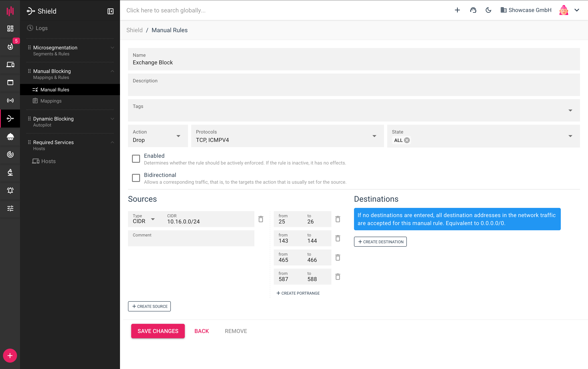Image resolution: width=588 pixels, height=369 pixels.
Task: Open dashboard icon in left rail
Action: coord(10,29)
